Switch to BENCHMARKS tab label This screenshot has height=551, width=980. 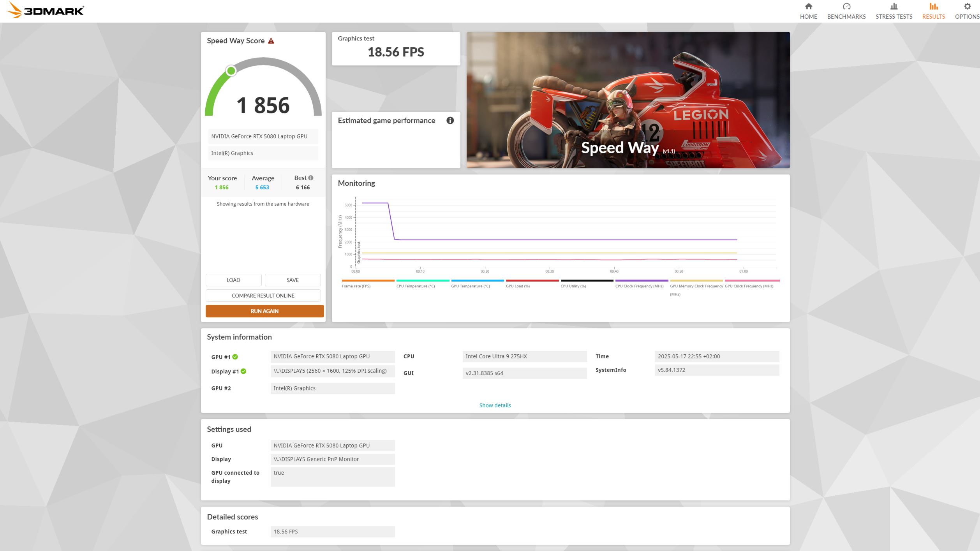tap(846, 17)
